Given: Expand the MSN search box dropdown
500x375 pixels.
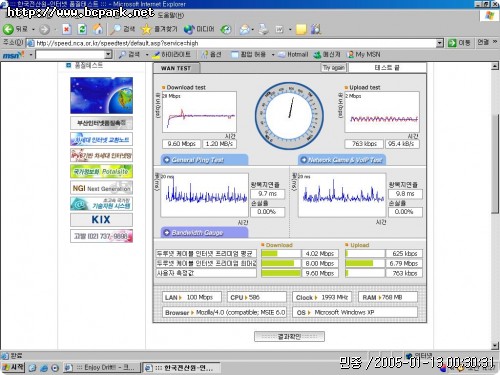Looking at the screenshot, I should point(108,54).
